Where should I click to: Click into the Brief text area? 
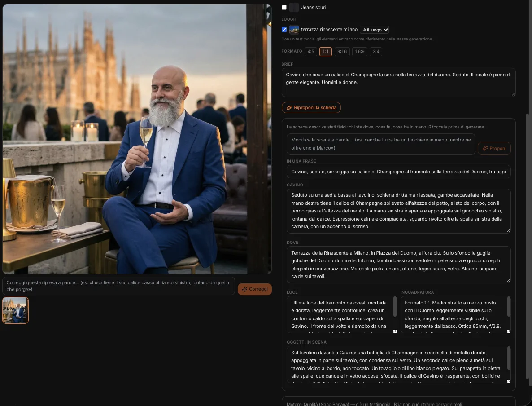pos(398,82)
